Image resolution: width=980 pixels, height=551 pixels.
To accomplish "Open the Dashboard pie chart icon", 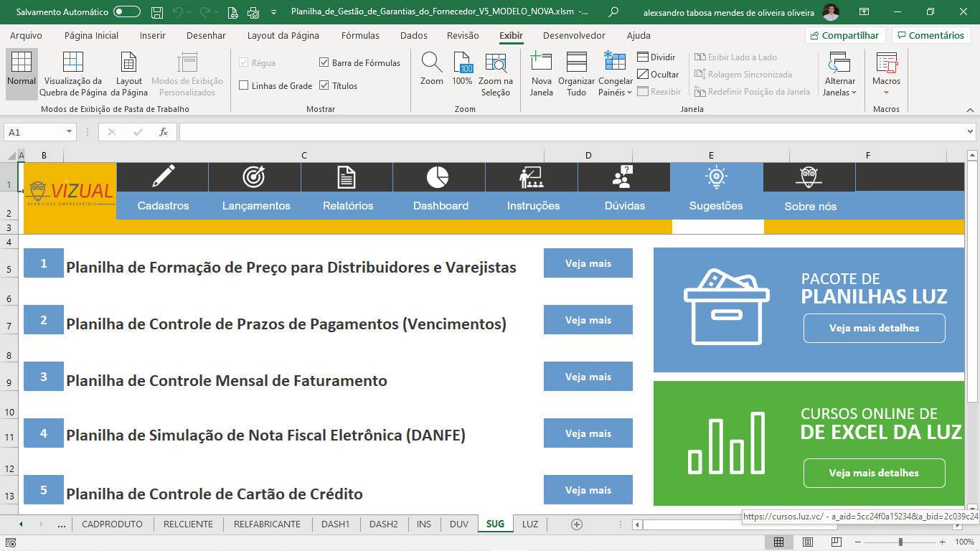I will coord(437,176).
